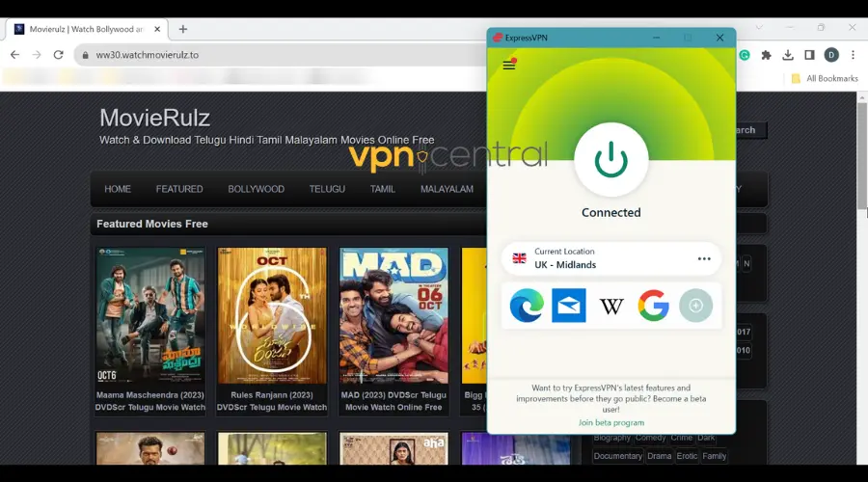Screen dimensions: 868x482
Task: Reload the MovieRulz page
Action: 59,55
